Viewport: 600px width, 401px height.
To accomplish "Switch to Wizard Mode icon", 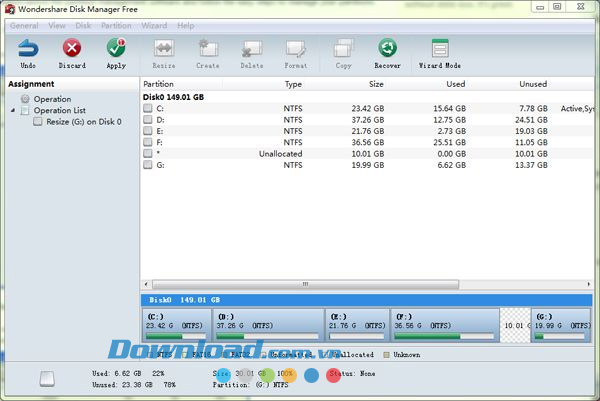I will click(440, 49).
